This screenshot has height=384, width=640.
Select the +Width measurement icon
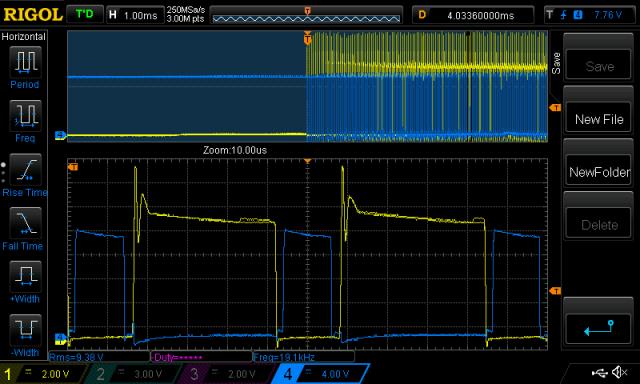pyautogui.click(x=25, y=276)
